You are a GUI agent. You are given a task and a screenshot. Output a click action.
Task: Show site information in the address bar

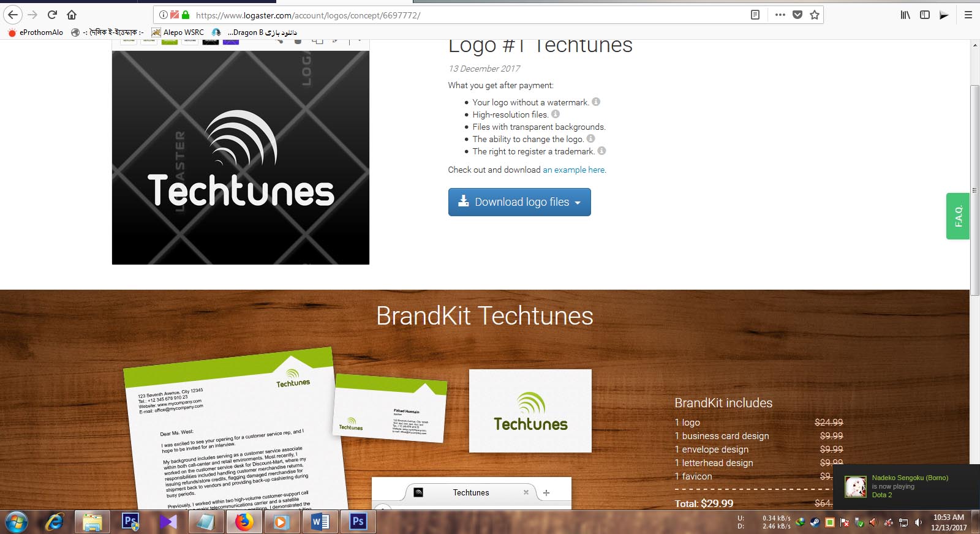[x=163, y=15]
